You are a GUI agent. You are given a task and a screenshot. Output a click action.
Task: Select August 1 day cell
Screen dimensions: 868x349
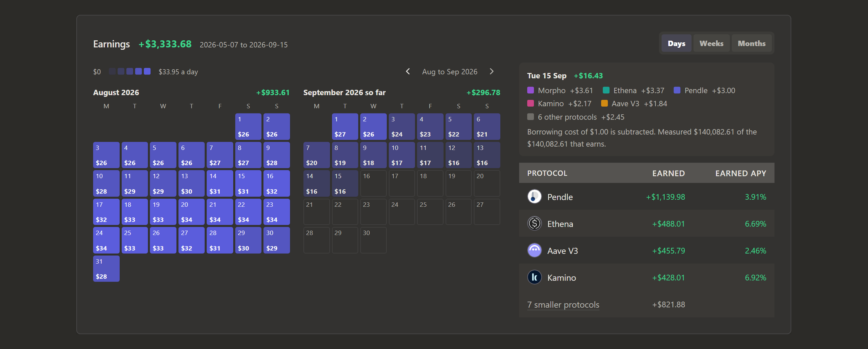[x=248, y=126]
